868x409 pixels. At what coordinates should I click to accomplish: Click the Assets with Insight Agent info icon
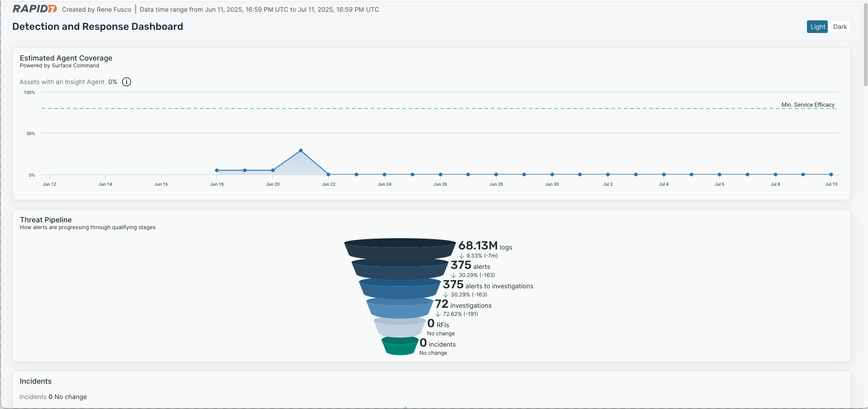click(127, 82)
